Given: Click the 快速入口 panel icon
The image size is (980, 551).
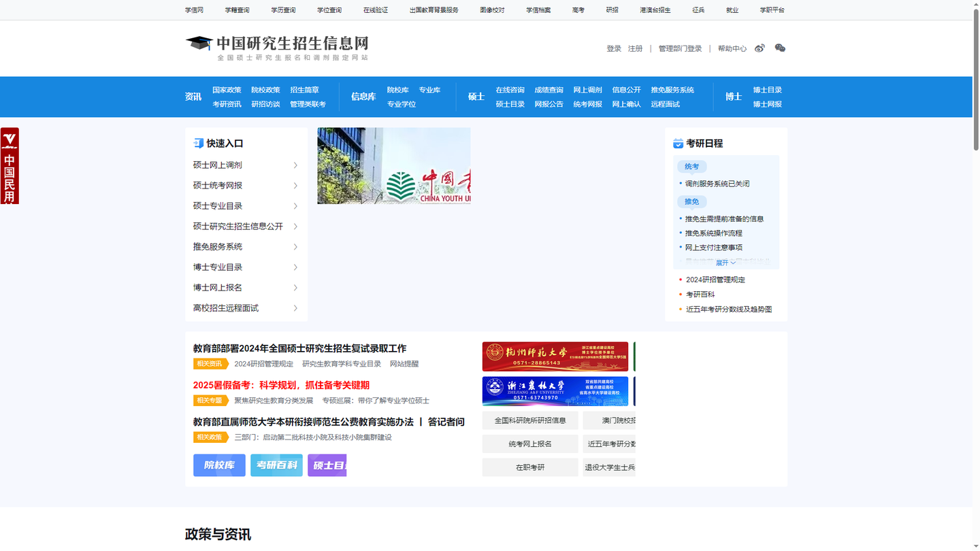Looking at the screenshot, I should coord(198,144).
